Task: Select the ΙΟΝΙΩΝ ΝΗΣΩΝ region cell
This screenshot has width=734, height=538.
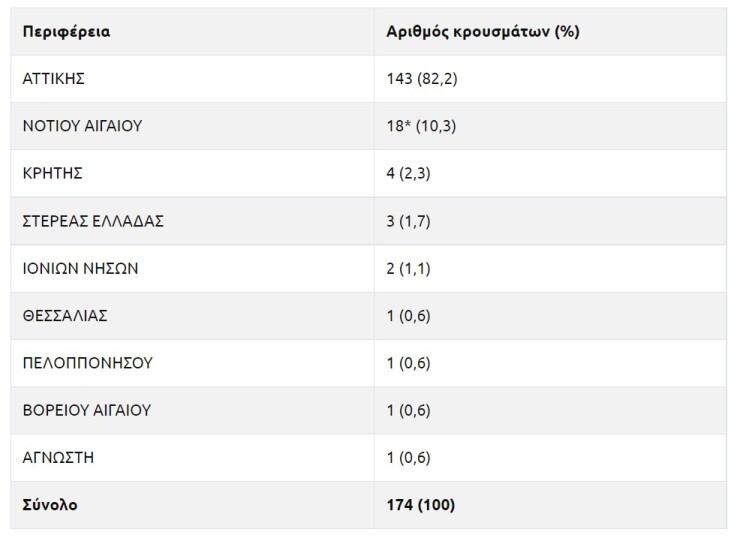Action: pos(80,269)
